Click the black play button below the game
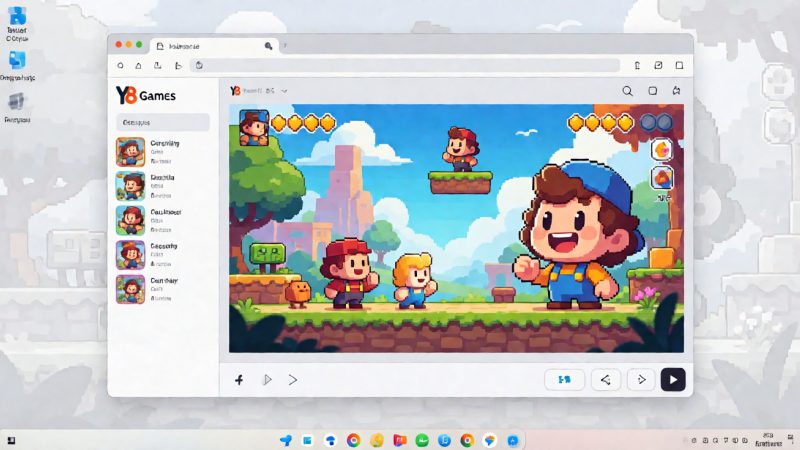The width and height of the screenshot is (800, 450). point(673,380)
